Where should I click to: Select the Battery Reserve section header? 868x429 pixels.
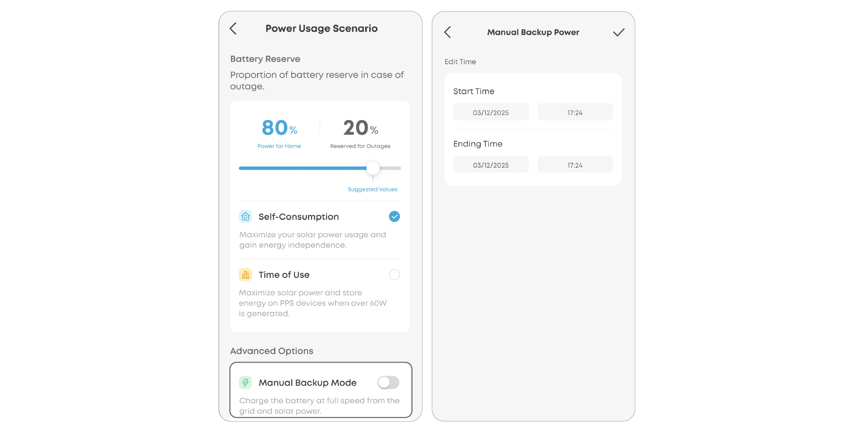(265, 59)
